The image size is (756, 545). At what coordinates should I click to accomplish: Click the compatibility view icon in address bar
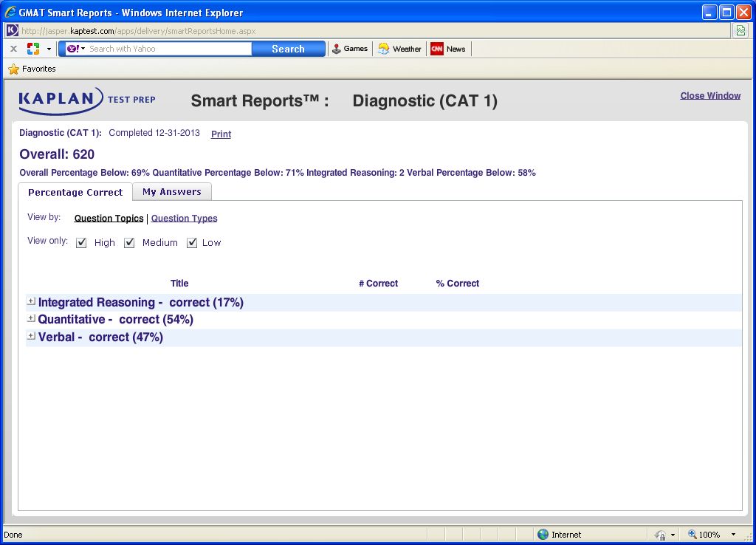tap(740, 30)
